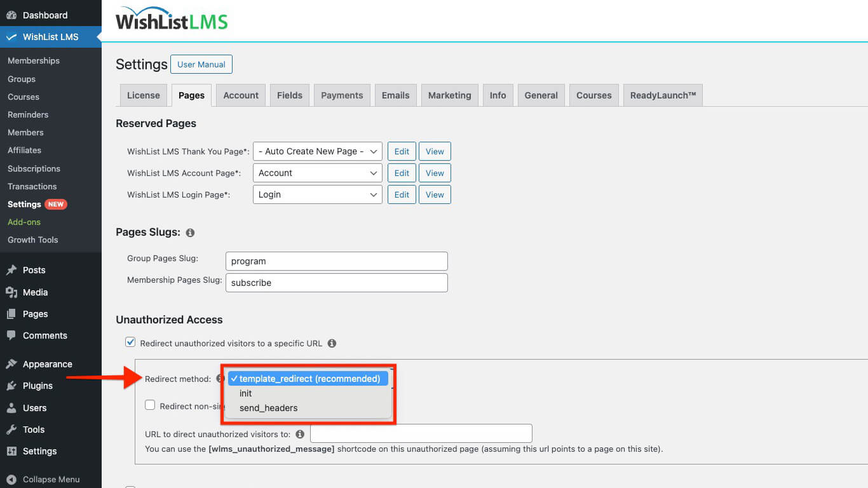The image size is (868, 488).
Task: Enable the Redirect non-single checkbox
Action: pos(150,405)
